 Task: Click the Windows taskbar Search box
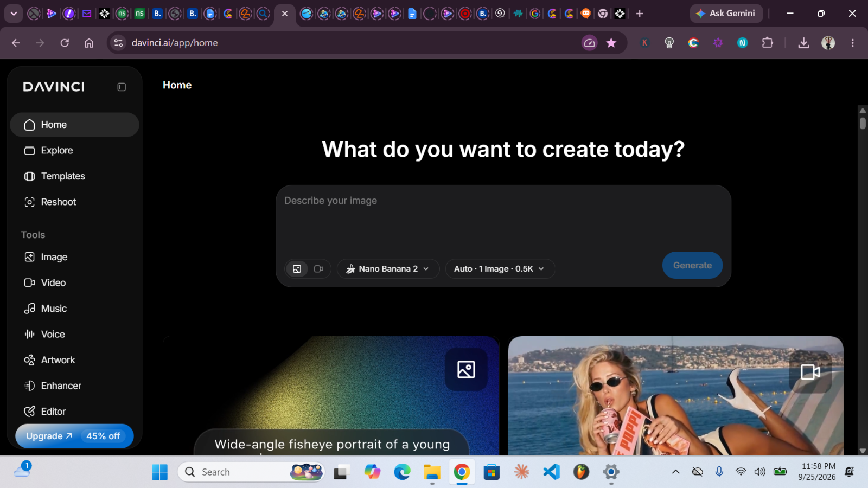pyautogui.click(x=251, y=472)
